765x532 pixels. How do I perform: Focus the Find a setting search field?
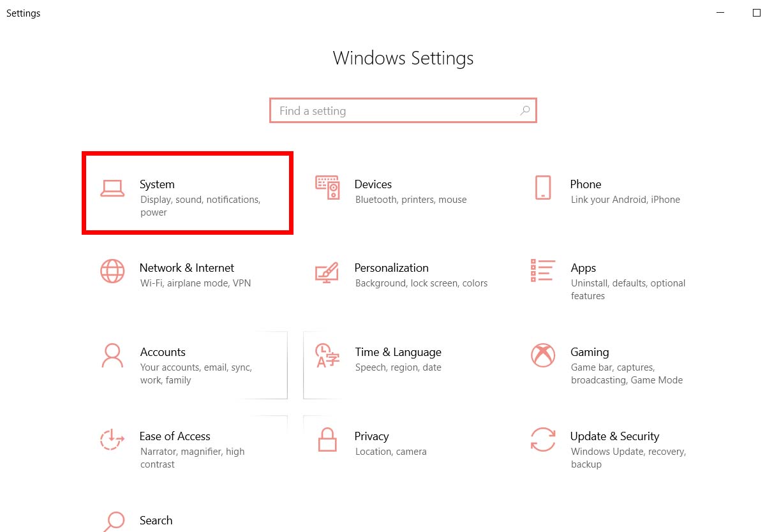(403, 111)
